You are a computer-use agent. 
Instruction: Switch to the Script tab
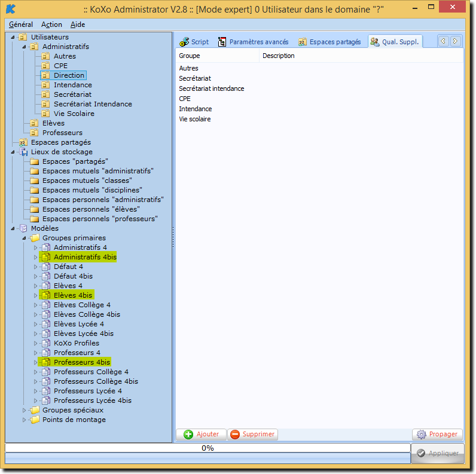coord(194,42)
